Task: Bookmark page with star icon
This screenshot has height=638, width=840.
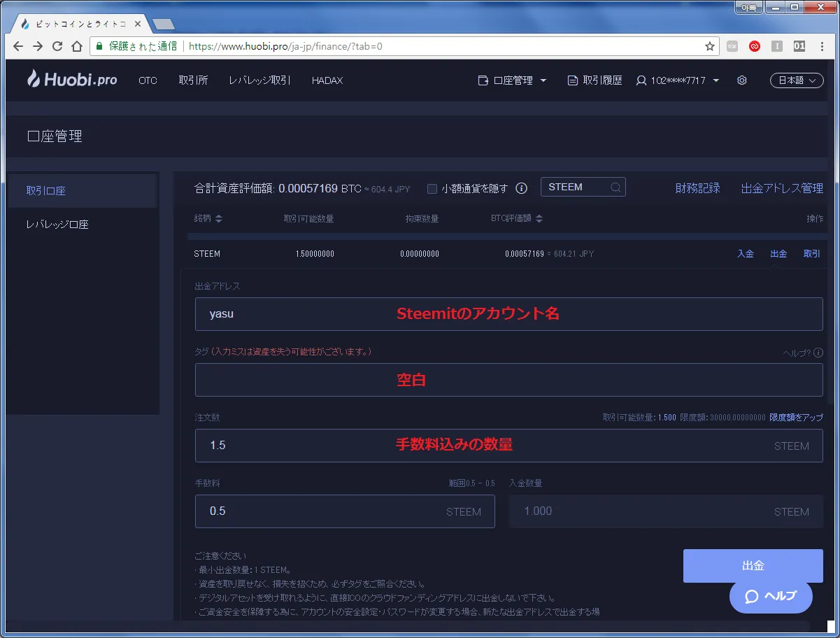Action: coord(710,46)
